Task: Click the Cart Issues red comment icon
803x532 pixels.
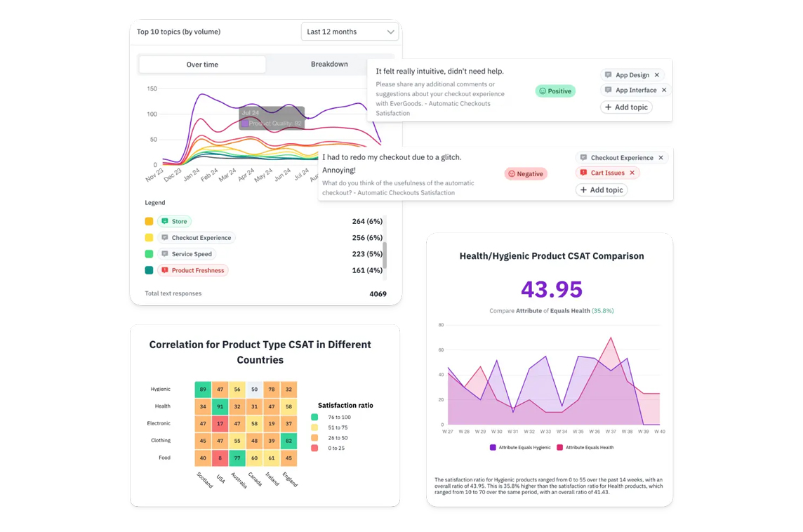Action: pyautogui.click(x=583, y=173)
